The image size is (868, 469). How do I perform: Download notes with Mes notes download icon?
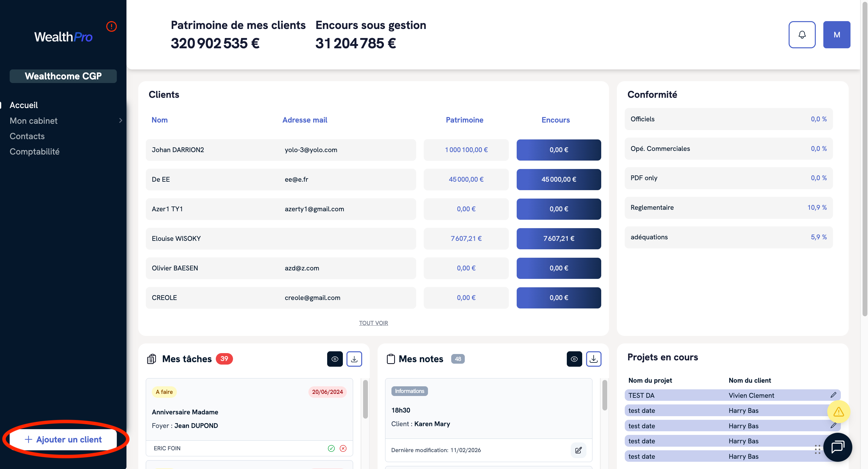(593, 359)
